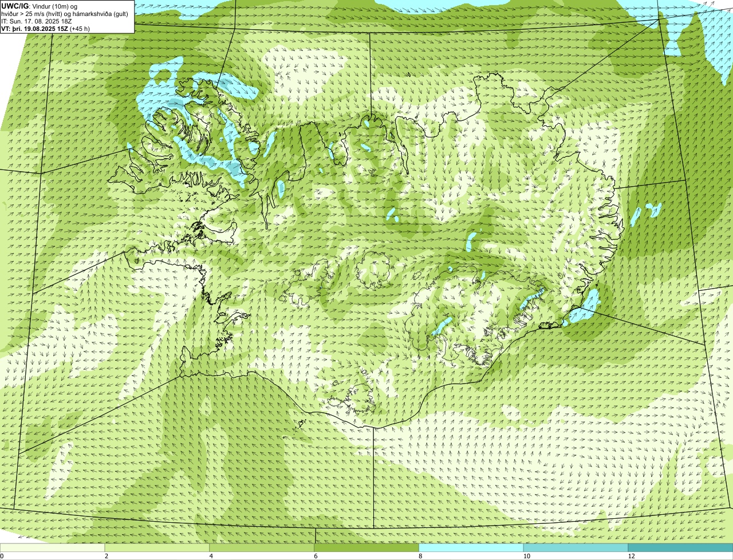
Task: Click the '0' label on the scale
Action: [2, 556]
